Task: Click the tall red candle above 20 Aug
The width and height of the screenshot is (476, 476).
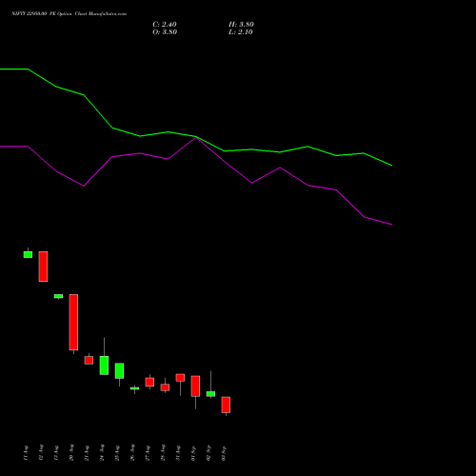Action: pos(73,322)
